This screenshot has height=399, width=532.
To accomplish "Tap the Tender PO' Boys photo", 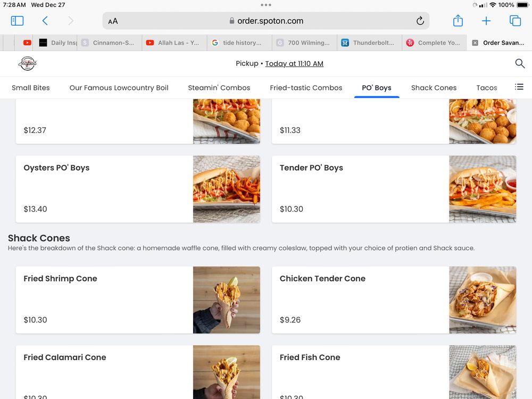I will [483, 189].
